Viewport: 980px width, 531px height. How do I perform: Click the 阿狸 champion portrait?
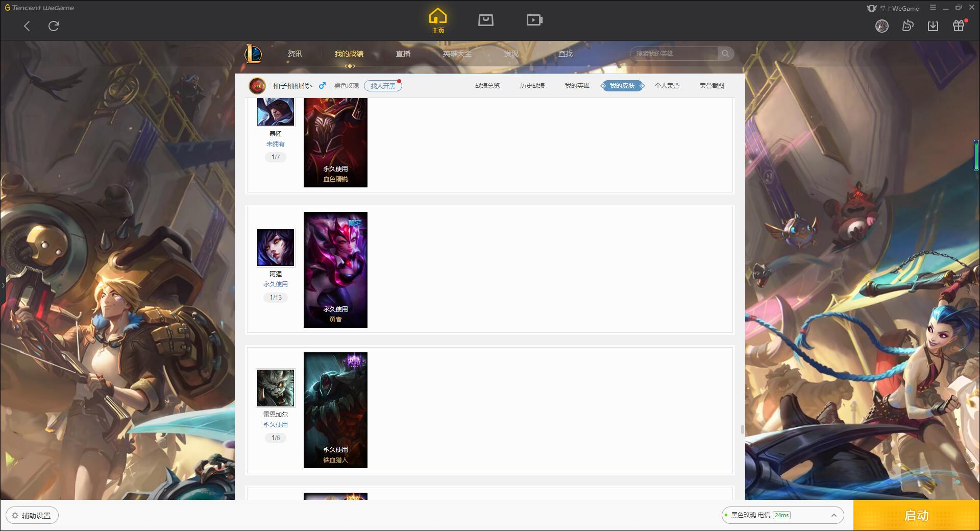[x=276, y=248]
